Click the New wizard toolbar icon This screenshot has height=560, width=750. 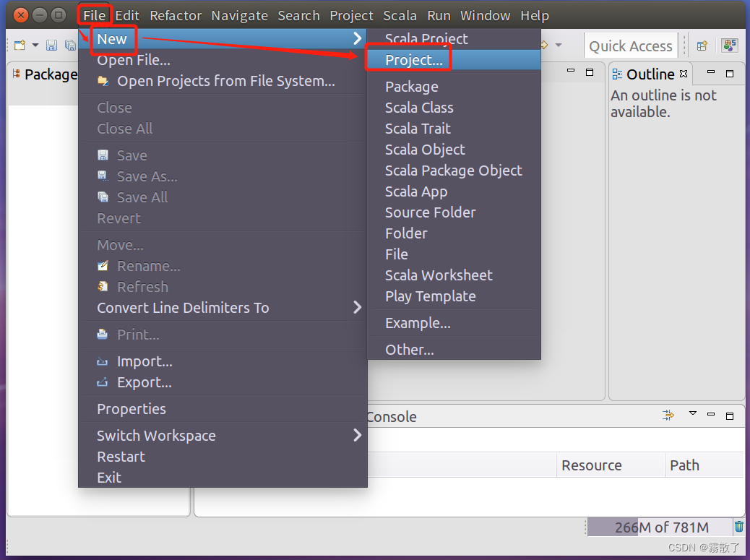20,46
